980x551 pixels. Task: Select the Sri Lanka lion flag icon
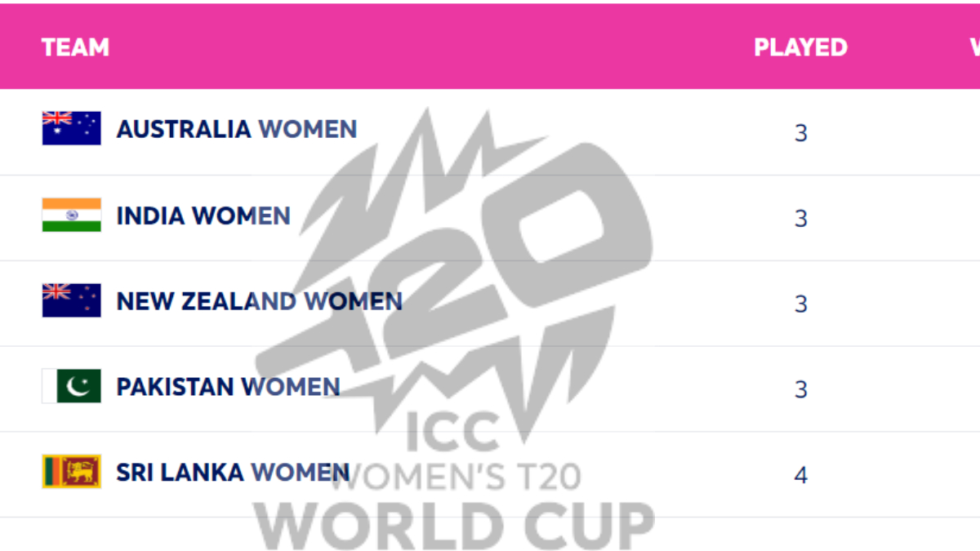tap(71, 472)
